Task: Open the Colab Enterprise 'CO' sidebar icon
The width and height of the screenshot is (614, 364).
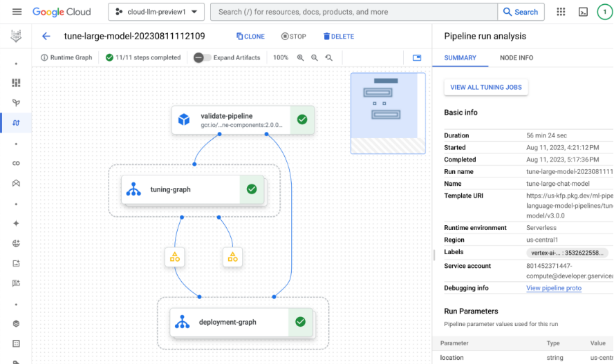Action: pos(16,164)
